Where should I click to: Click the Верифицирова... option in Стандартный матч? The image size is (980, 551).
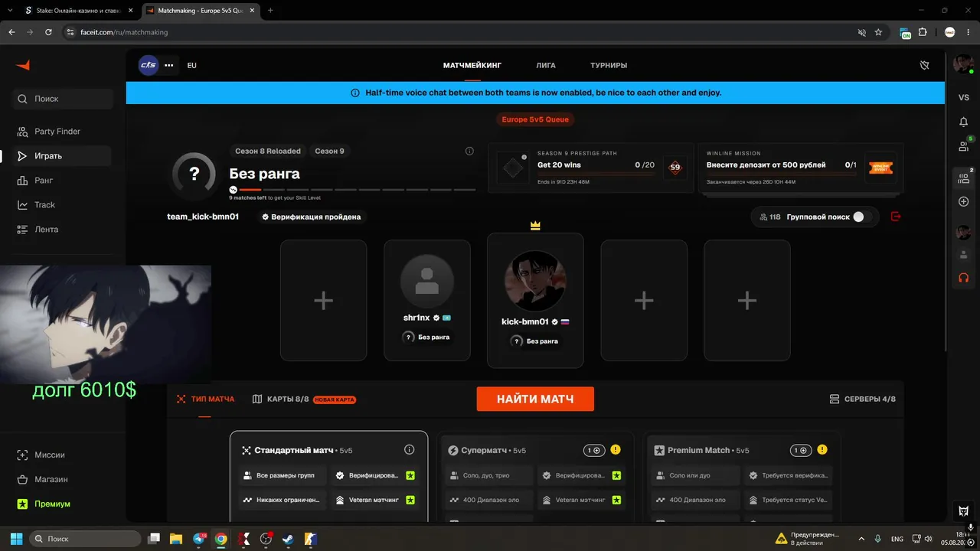374,475
